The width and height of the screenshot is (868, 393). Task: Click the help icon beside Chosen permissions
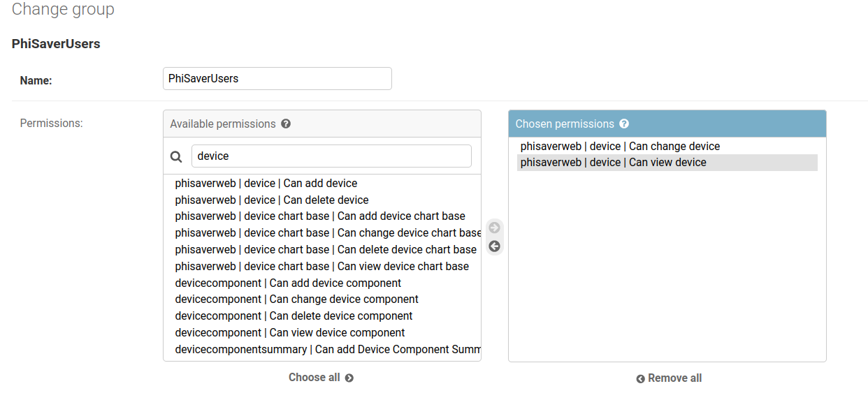click(x=624, y=124)
